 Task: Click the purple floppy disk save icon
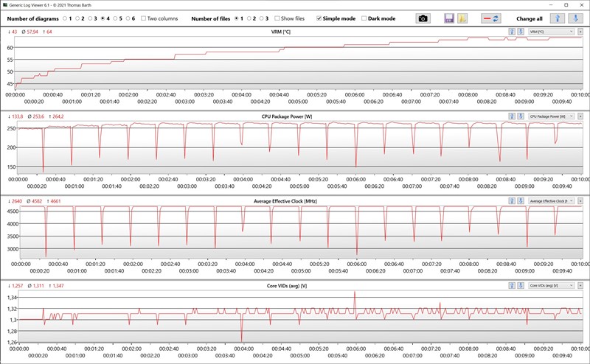(449, 18)
